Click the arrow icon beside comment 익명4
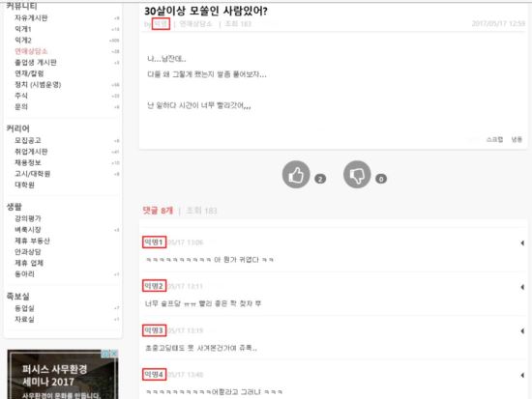Image resolution: width=532 pixels, height=399 pixels. pos(522,375)
